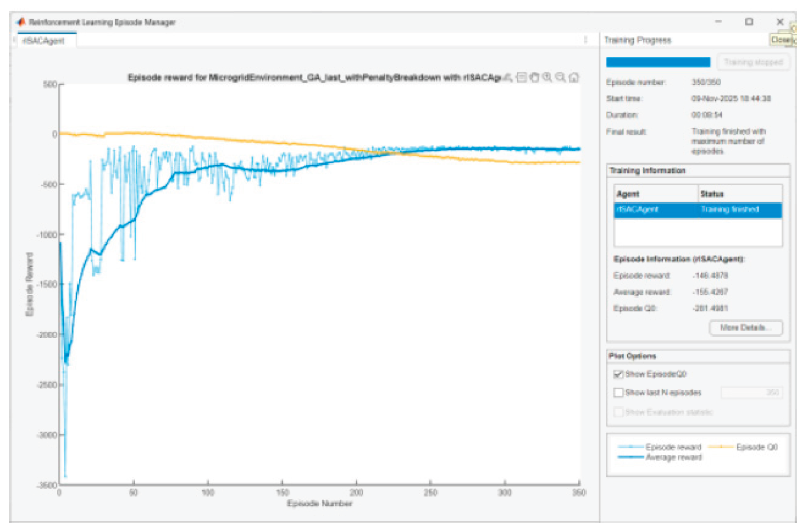Enable data tips tool on the plot
This screenshot has width=805, height=532.
521,77
